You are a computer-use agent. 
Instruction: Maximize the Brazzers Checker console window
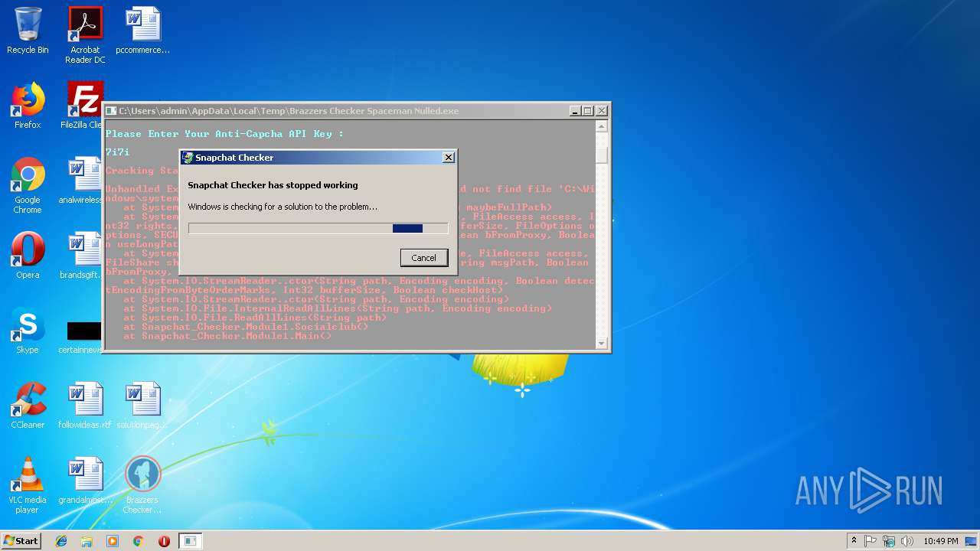[587, 111]
